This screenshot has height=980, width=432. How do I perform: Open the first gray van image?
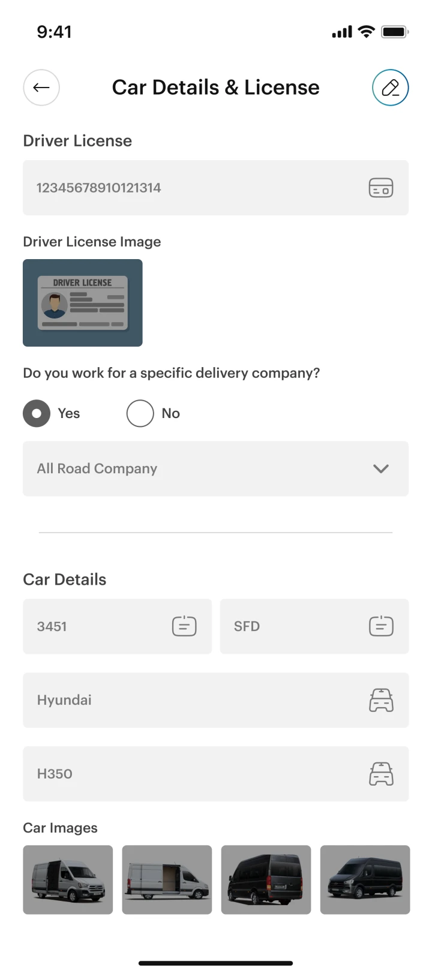(68, 879)
